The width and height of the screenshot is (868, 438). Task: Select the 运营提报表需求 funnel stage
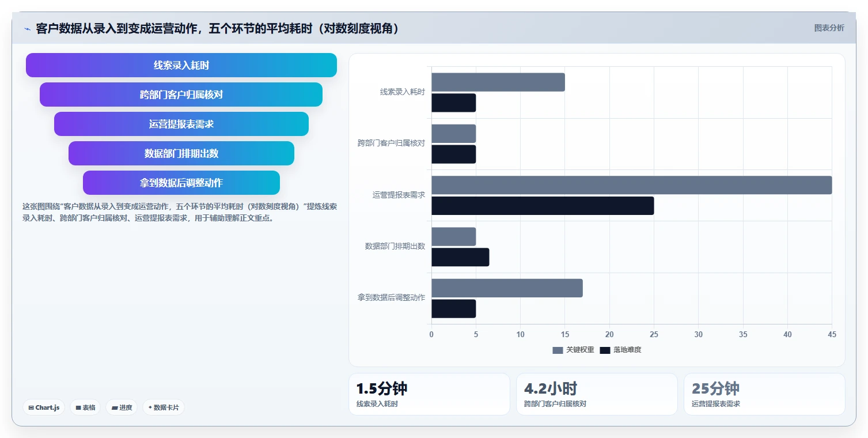(181, 124)
